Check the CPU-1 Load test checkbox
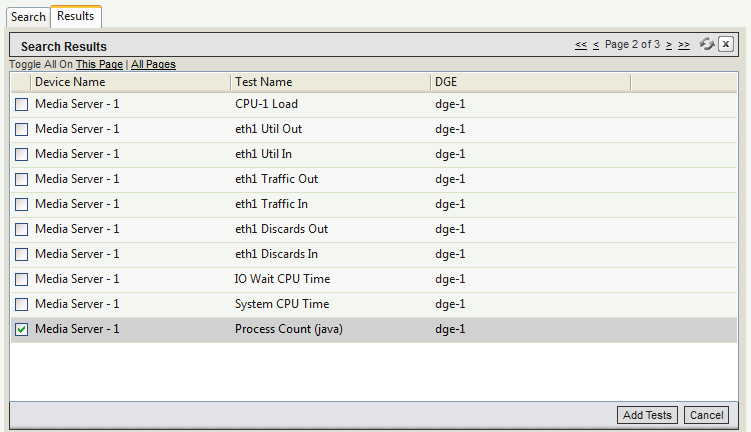The width and height of the screenshot is (751, 432). click(21, 104)
